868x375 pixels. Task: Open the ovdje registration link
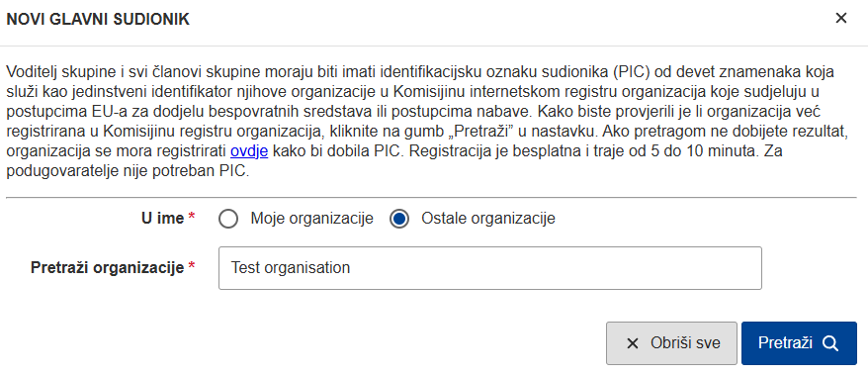[249, 150]
